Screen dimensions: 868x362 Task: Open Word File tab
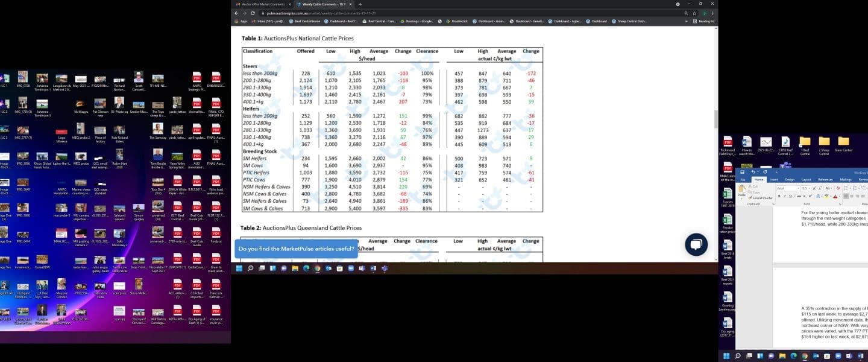743,180
